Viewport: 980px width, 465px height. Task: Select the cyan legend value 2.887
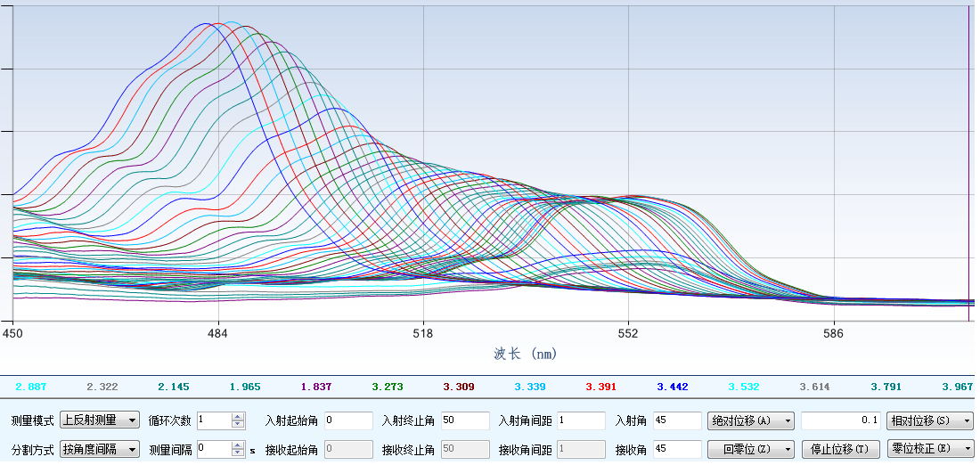coord(30,387)
